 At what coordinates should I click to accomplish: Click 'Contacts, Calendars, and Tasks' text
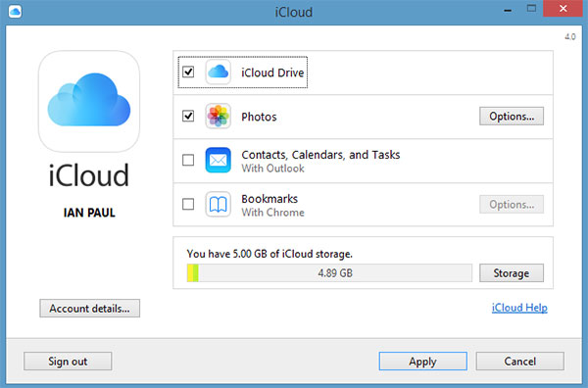[x=320, y=155]
